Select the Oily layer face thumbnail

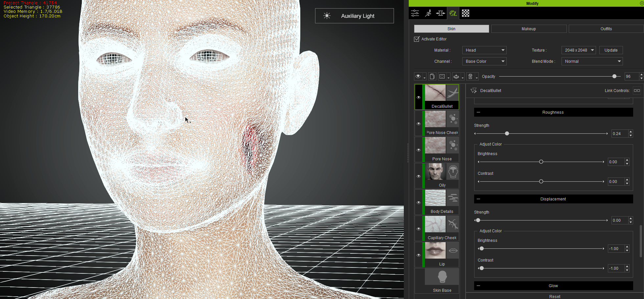(x=435, y=172)
